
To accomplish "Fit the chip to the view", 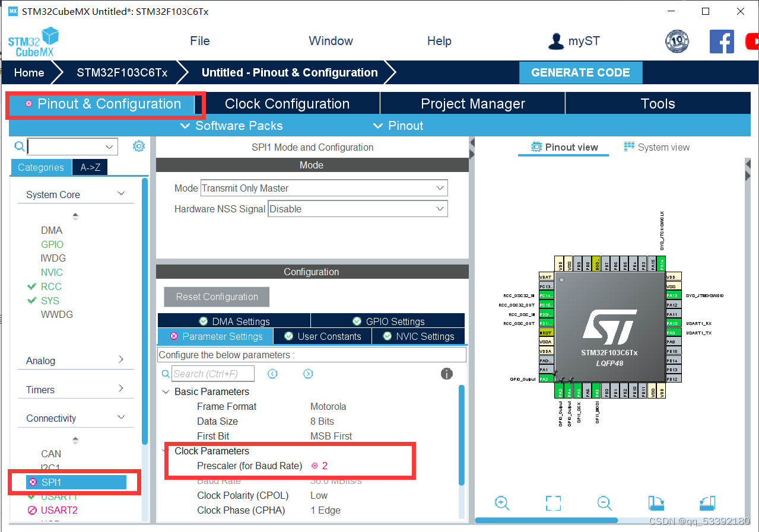I will click(553, 504).
